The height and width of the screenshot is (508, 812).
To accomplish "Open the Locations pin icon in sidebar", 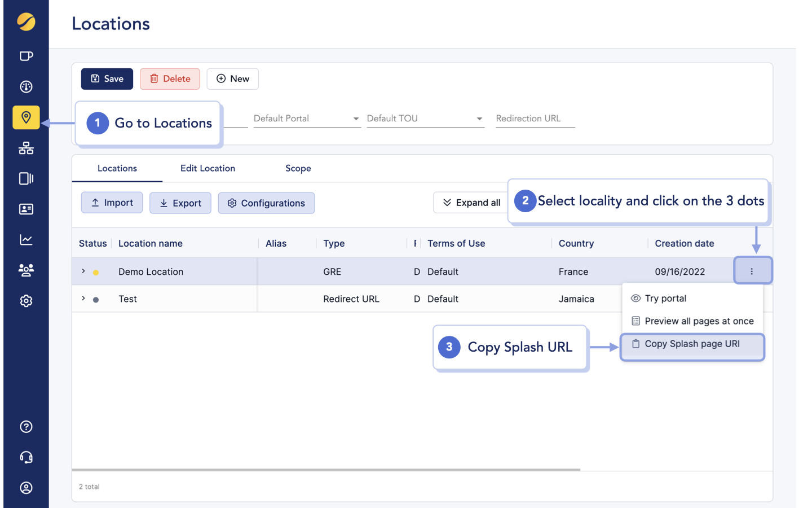I will (26, 117).
